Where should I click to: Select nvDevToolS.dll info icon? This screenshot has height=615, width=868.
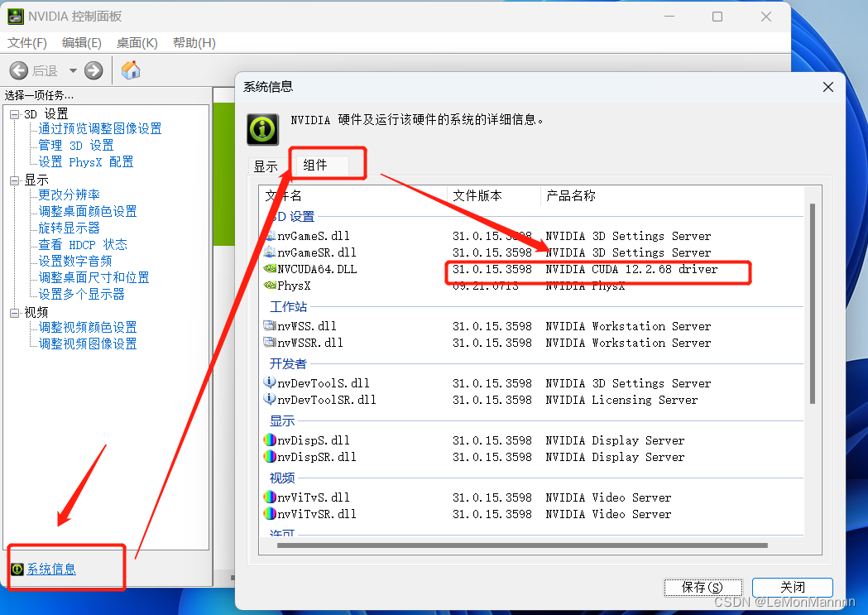(x=270, y=383)
